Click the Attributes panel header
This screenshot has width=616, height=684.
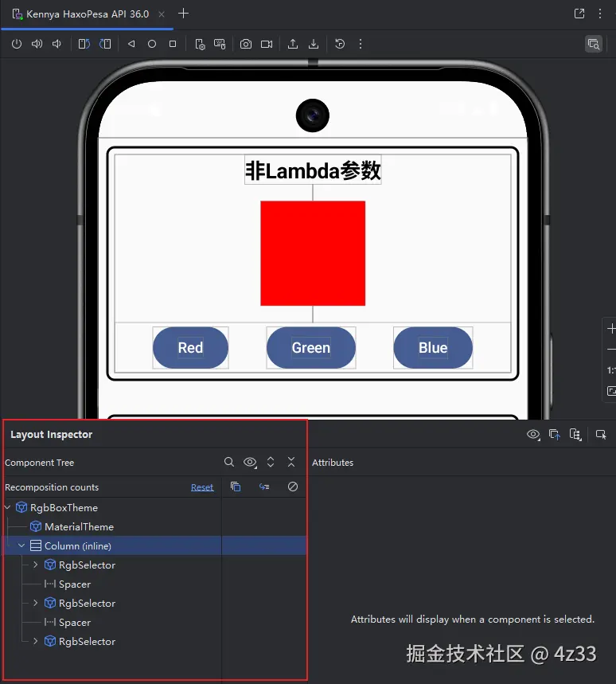(x=333, y=463)
